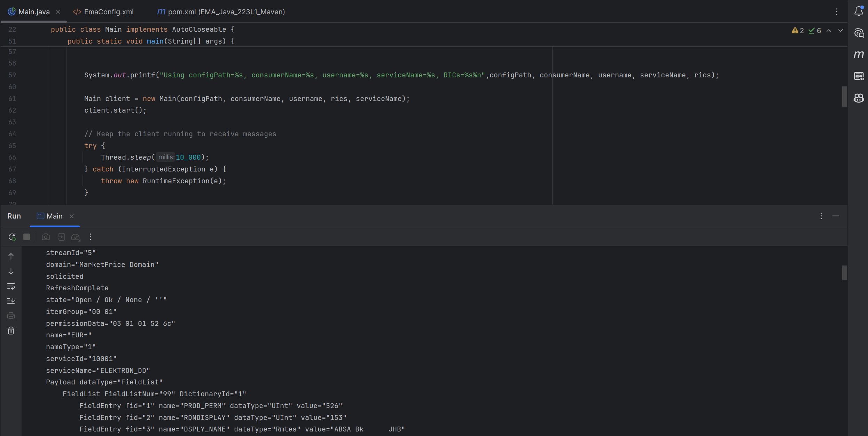This screenshot has height=436, width=868.
Task: Stop the running Main process
Action: (x=26, y=237)
